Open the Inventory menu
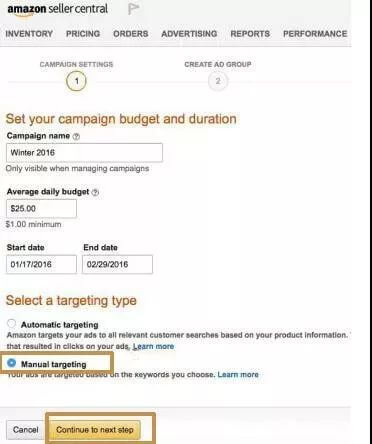372x444 pixels. [29, 34]
